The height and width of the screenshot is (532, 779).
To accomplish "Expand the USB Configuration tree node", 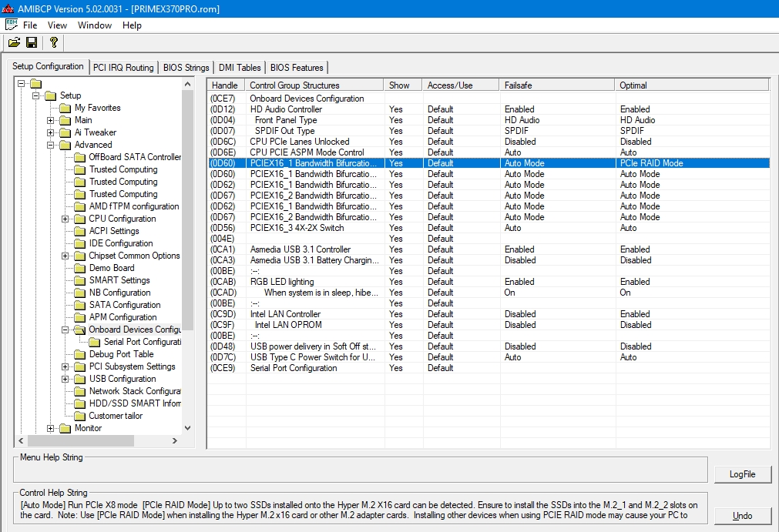I will [x=65, y=379].
